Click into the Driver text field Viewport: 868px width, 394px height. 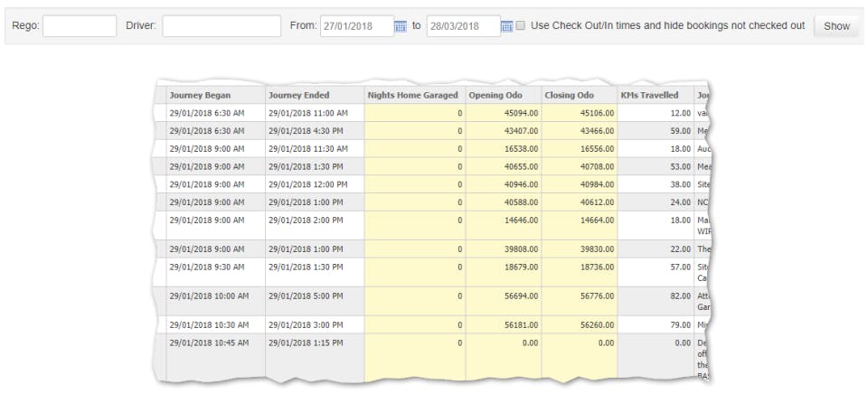(219, 26)
